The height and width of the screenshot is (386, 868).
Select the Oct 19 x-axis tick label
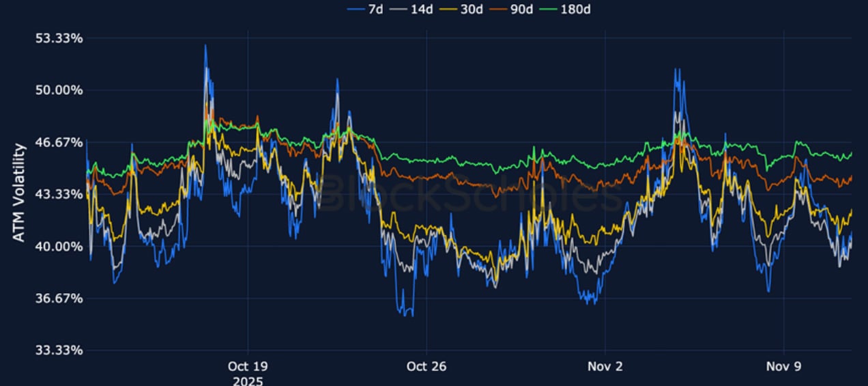(248, 367)
